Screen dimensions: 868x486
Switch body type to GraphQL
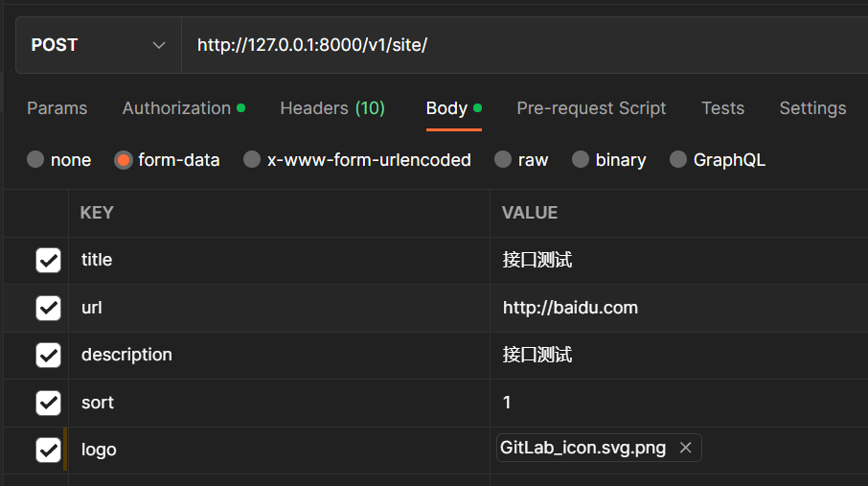[x=678, y=159]
